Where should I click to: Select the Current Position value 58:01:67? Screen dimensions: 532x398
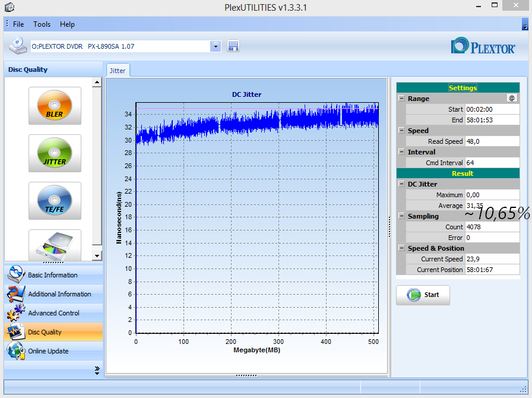point(492,270)
